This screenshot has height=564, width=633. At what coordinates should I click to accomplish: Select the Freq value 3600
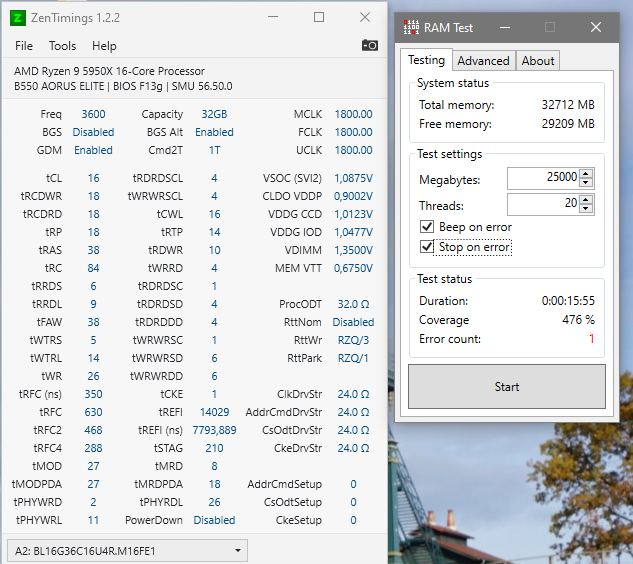[x=93, y=114]
